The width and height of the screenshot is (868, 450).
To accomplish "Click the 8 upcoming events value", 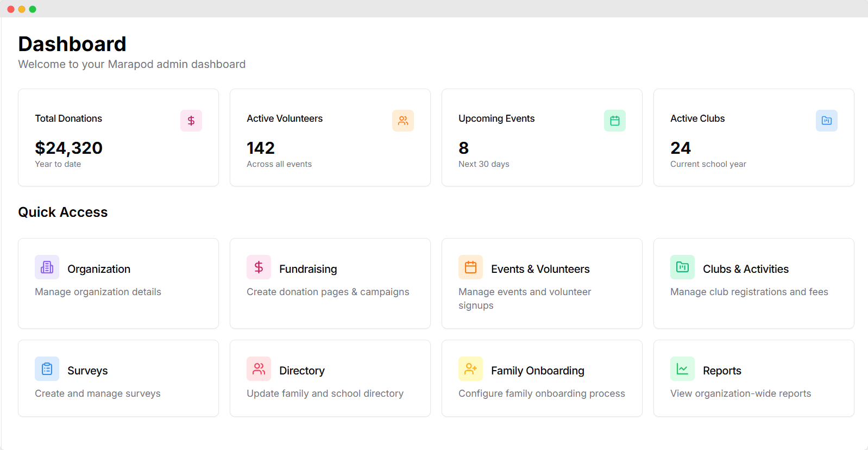I will tap(464, 148).
